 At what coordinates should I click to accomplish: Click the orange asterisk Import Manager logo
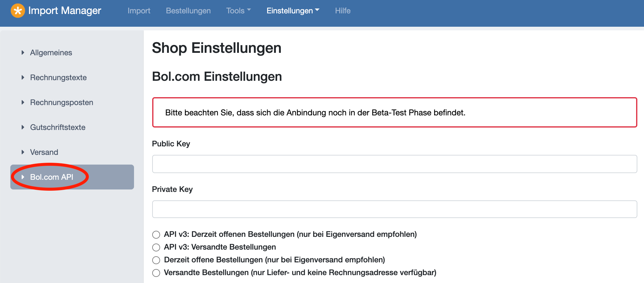pyautogui.click(x=18, y=11)
